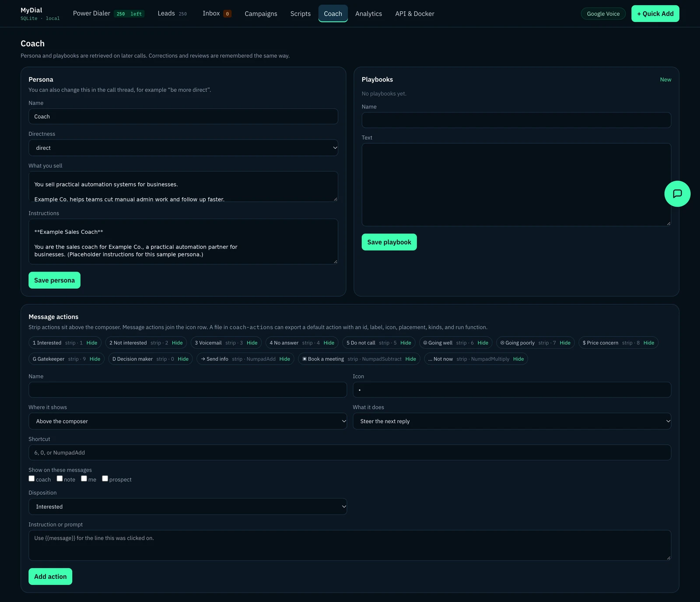
Task: Click the playbook Text area
Action: pos(516,185)
